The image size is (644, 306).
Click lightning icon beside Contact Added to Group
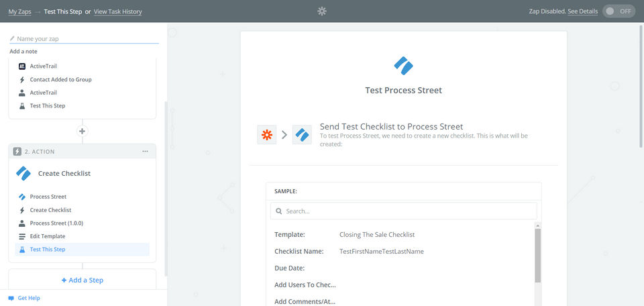tap(22, 80)
